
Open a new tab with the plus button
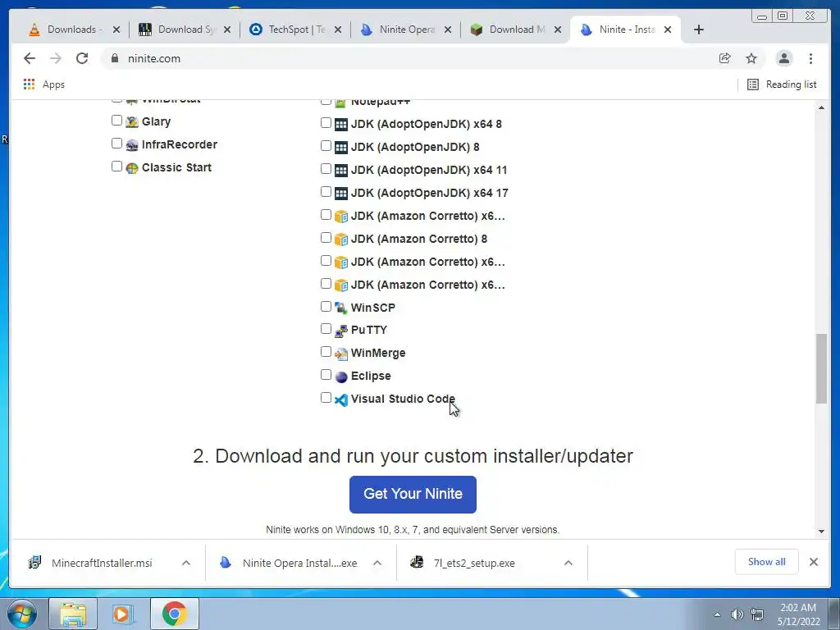pos(699,30)
